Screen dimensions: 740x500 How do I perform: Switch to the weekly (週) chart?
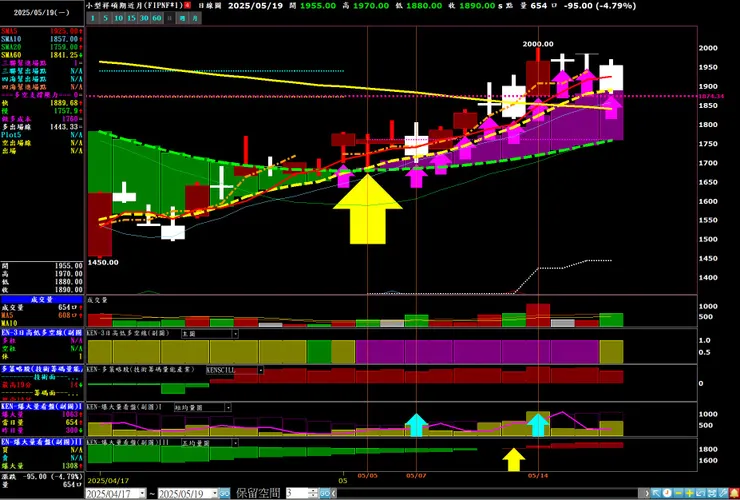click(183, 18)
